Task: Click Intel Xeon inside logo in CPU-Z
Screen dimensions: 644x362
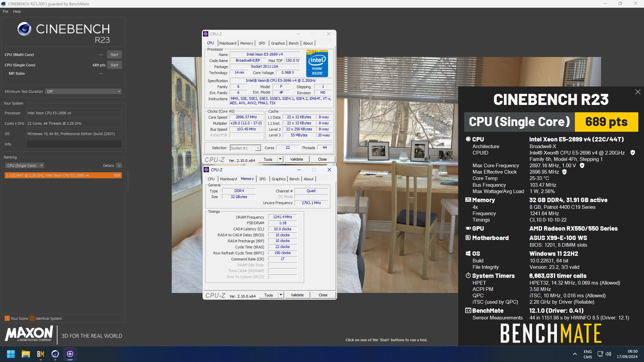Action: click(x=317, y=63)
